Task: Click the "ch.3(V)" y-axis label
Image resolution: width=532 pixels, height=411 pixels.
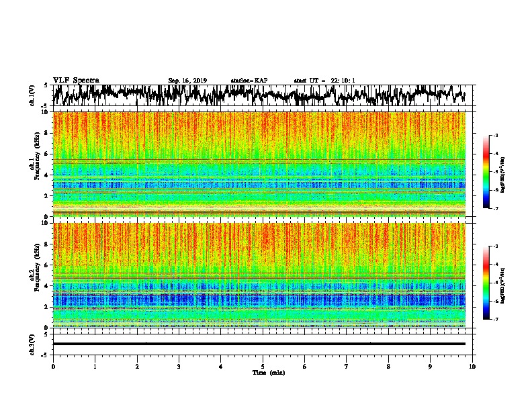Action: pos(32,345)
